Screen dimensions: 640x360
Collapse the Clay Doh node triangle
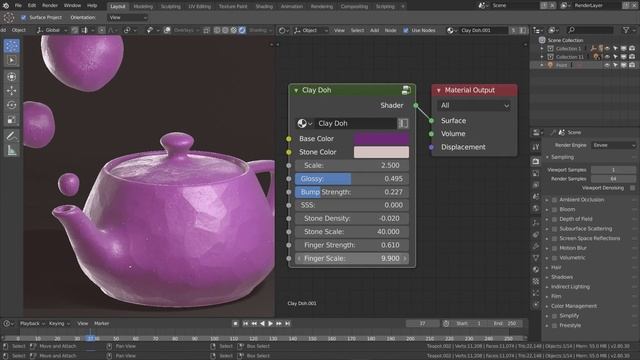pos(296,90)
